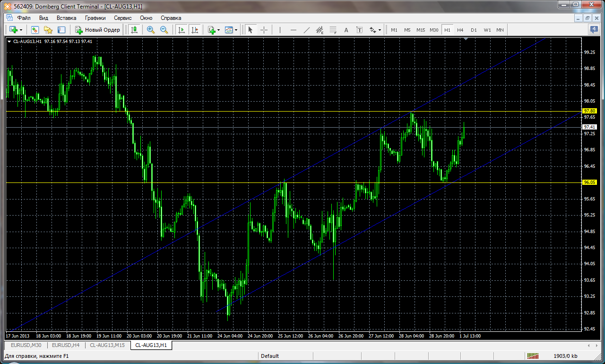Open the chart window icon in menu bar
Viewport: 605px width, 364px height.
coord(9,18)
